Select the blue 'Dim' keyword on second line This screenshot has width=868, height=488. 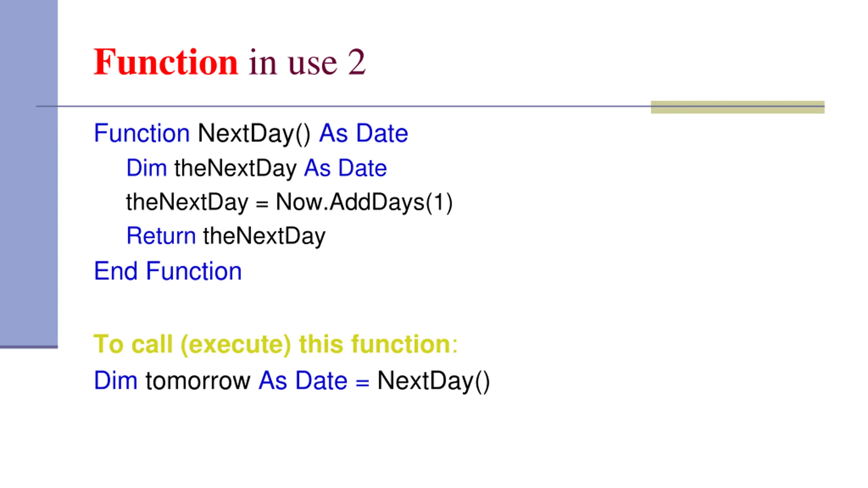tap(146, 168)
